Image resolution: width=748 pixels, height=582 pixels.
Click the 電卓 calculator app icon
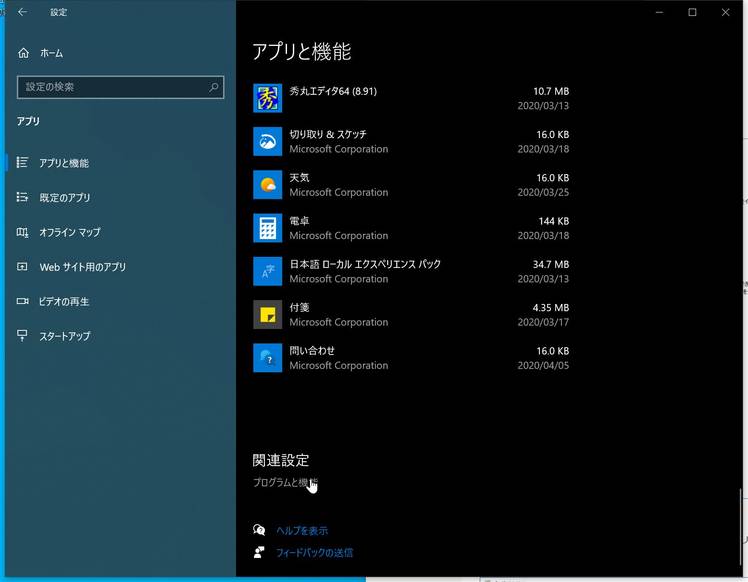pos(267,228)
